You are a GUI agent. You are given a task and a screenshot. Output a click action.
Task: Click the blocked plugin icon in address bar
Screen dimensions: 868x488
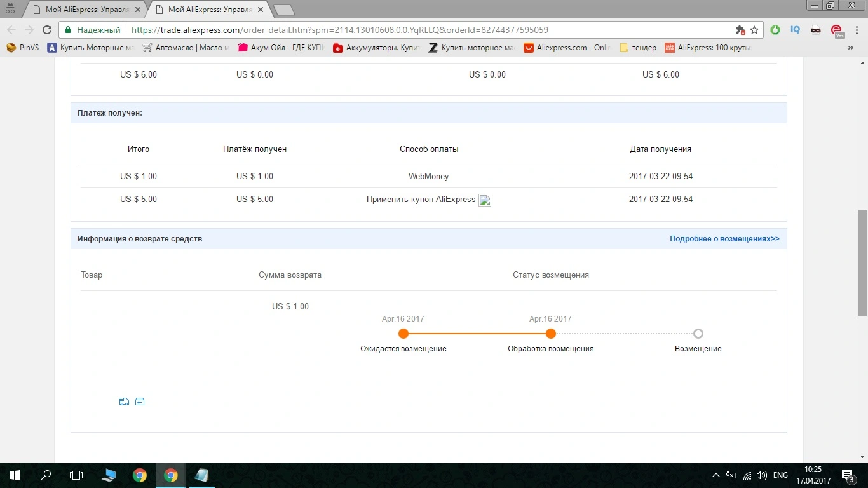point(740,30)
